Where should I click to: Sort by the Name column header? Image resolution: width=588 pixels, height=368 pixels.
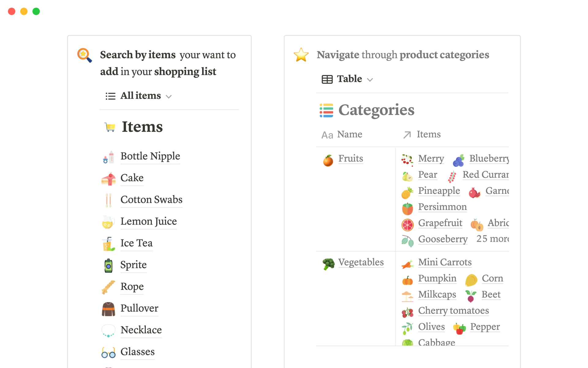[349, 134]
